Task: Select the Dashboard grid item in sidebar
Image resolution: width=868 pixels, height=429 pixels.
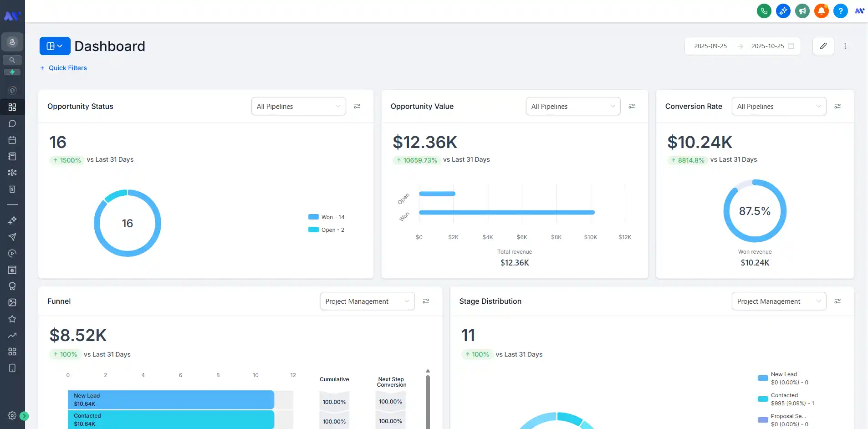Action: [x=12, y=107]
